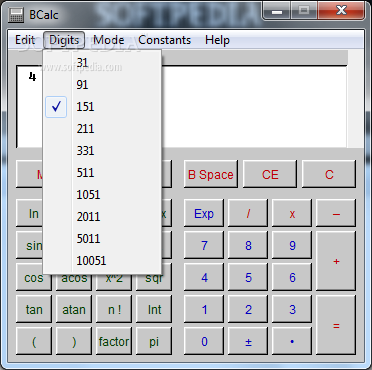Click the red C clear button

(329, 174)
